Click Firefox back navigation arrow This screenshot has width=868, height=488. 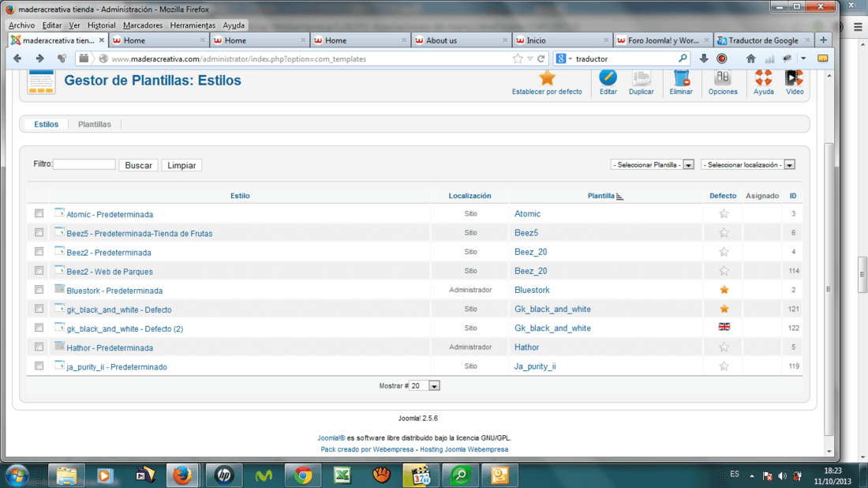(17, 58)
